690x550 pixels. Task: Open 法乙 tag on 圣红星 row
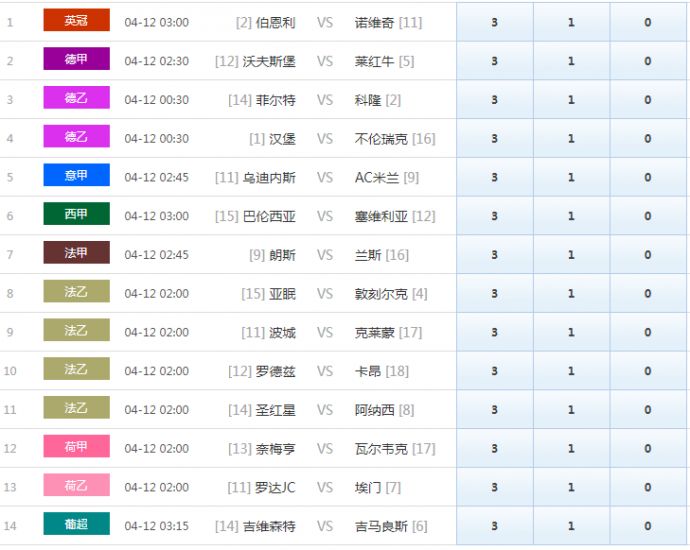(77, 407)
